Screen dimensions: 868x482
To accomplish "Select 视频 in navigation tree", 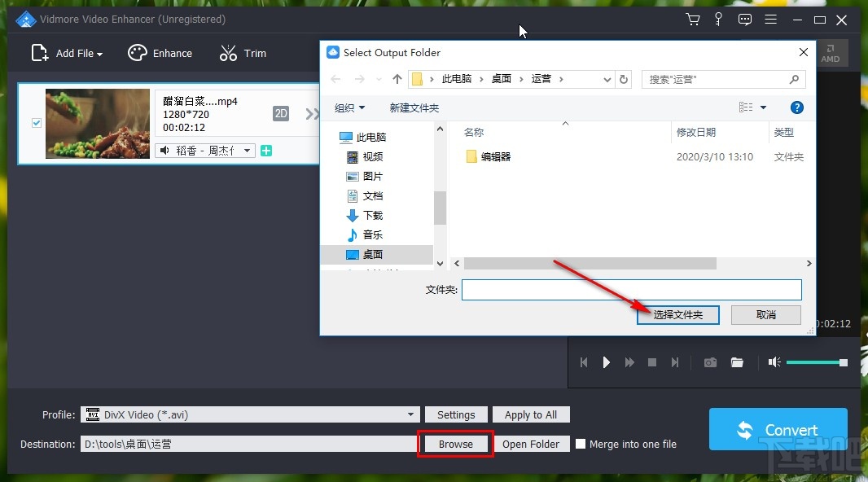I will [x=365, y=156].
